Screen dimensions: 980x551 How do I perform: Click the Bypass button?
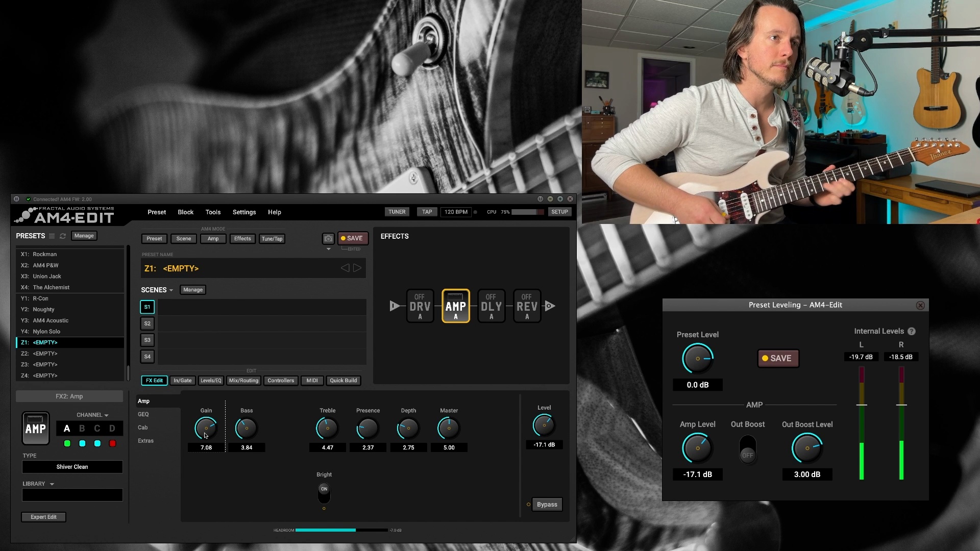tap(547, 505)
